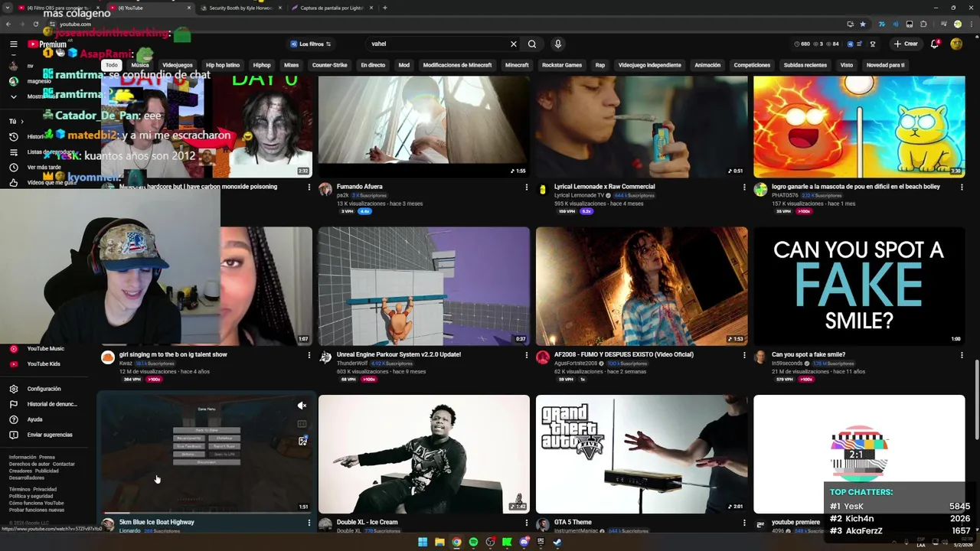Click inside the search field containing vahel

tap(436, 44)
